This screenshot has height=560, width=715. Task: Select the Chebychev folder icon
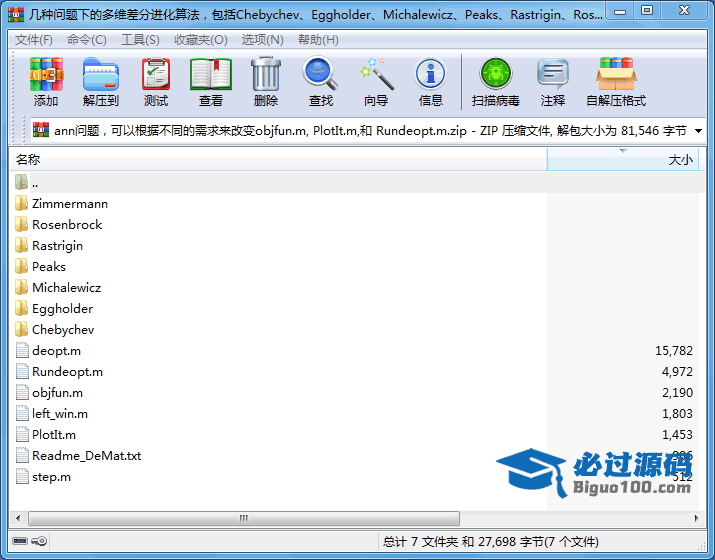(21, 329)
